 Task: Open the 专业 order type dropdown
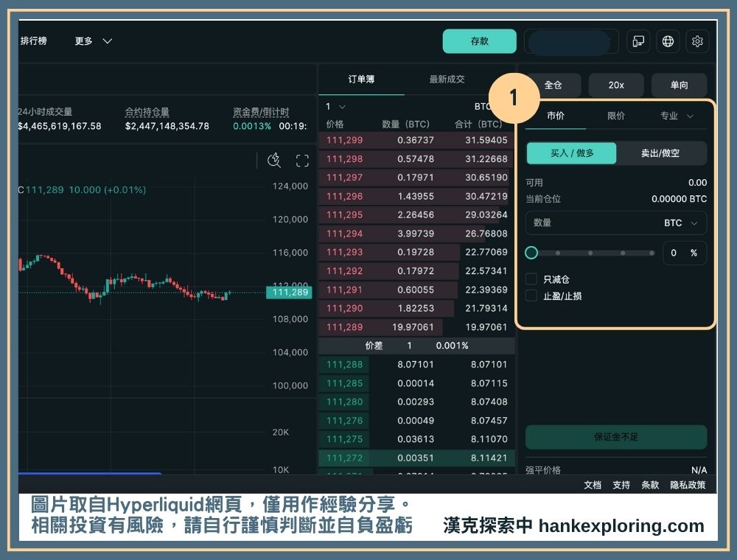[677, 116]
